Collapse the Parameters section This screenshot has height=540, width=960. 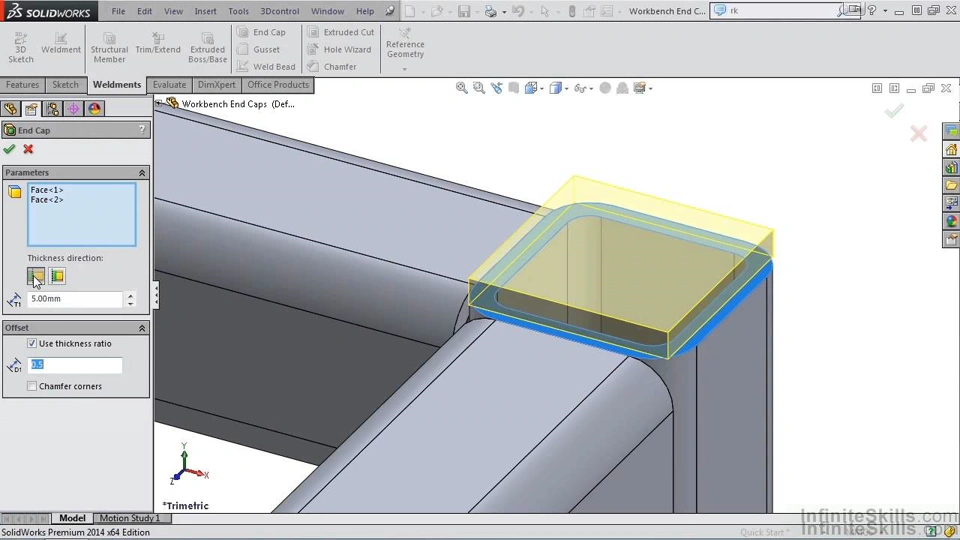pyautogui.click(x=141, y=173)
